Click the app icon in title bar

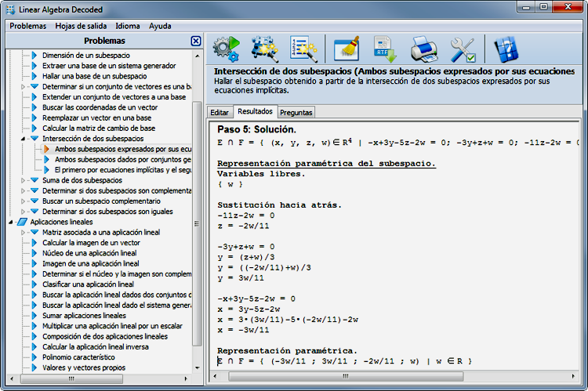[10, 9]
